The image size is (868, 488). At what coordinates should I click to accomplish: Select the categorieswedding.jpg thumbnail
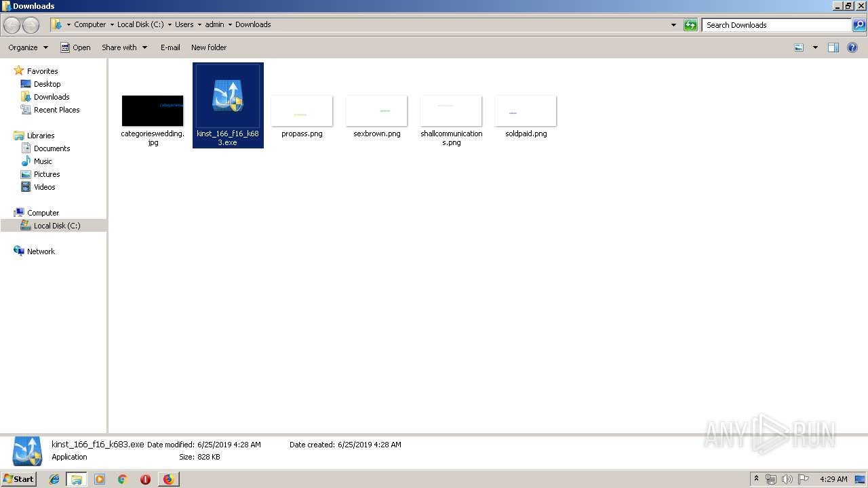click(153, 110)
